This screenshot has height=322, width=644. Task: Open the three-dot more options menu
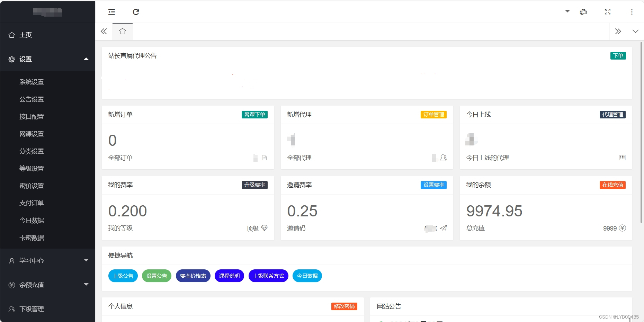click(632, 12)
